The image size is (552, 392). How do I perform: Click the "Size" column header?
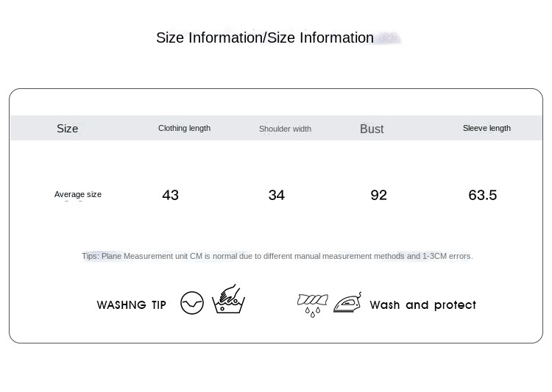tap(67, 129)
